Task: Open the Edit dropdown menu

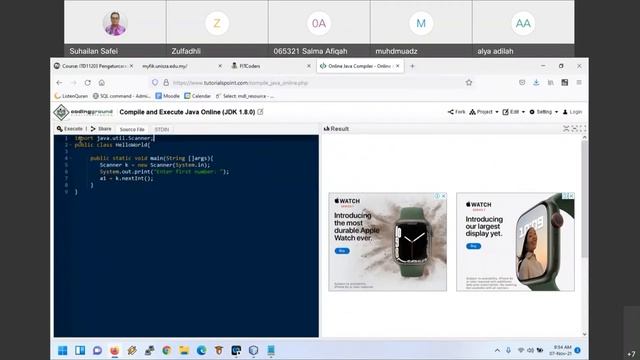Action: click(513, 112)
